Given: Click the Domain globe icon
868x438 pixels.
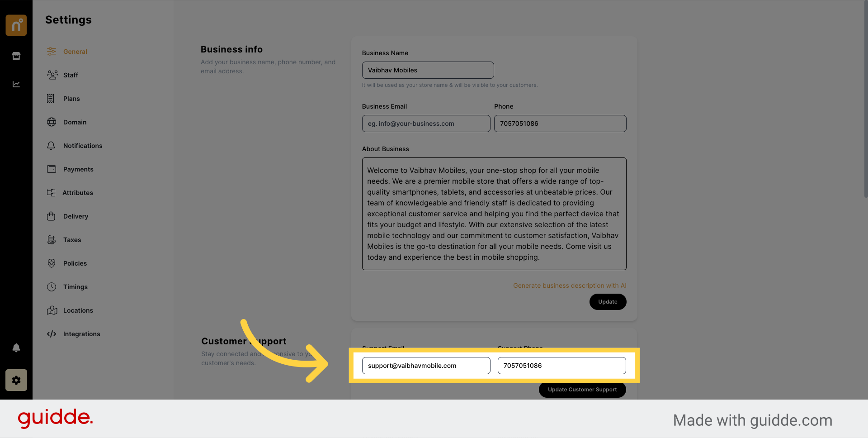Looking at the screenshot, I should 52,122.
